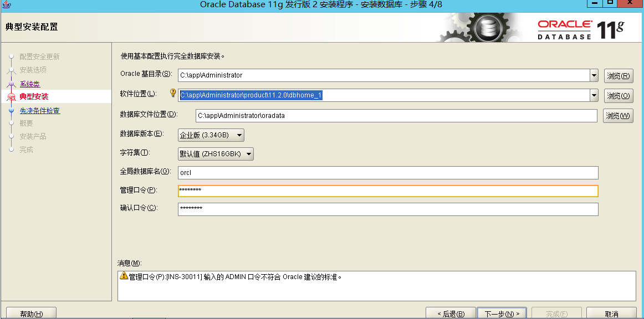Click inside the 管理口令 password field
The height and width of the screenshot is (319, 644).
coord(388,191)
